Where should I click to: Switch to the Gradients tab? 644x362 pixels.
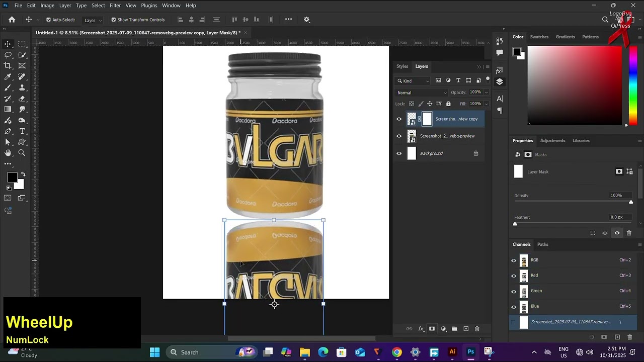click(x=565, y=37)
